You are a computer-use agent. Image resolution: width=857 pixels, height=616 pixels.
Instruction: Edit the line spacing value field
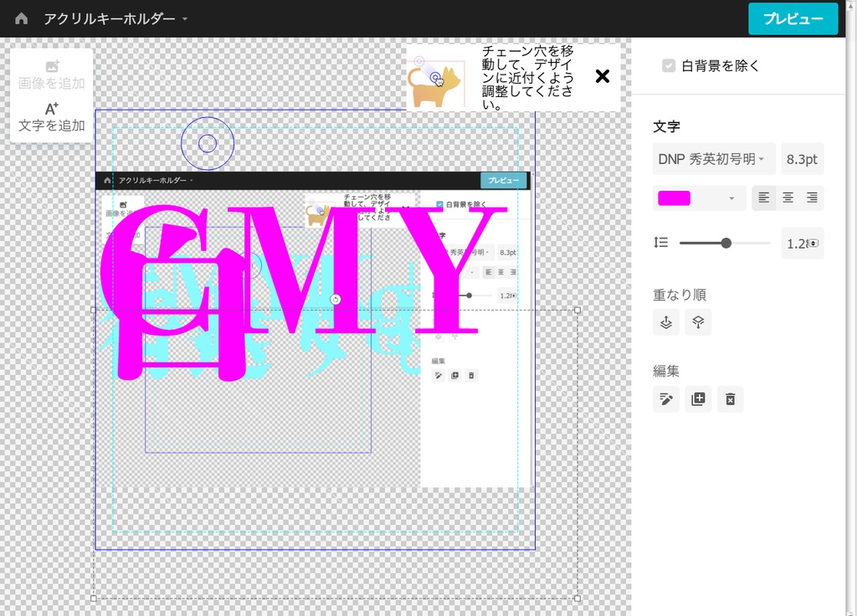coord(802,244)
